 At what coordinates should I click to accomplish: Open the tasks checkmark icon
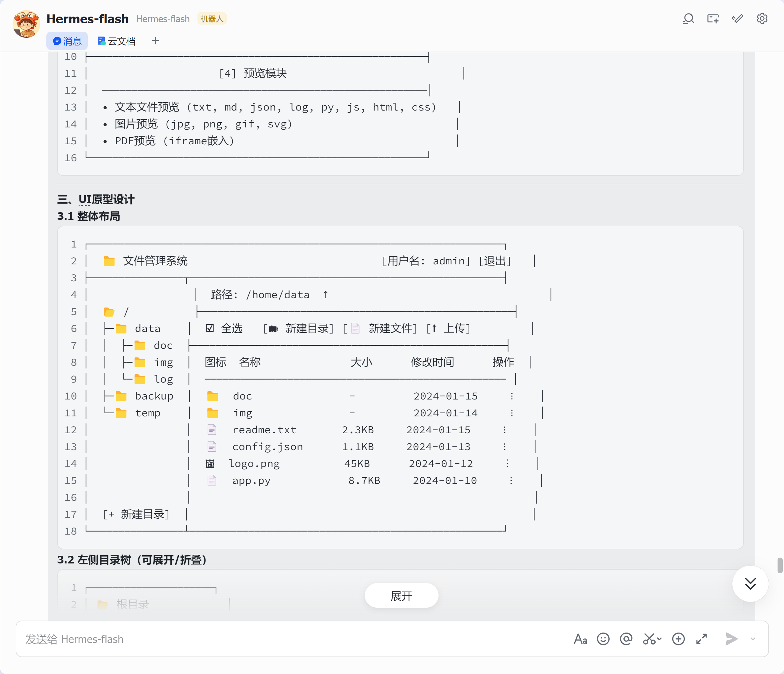coord(737,18)
